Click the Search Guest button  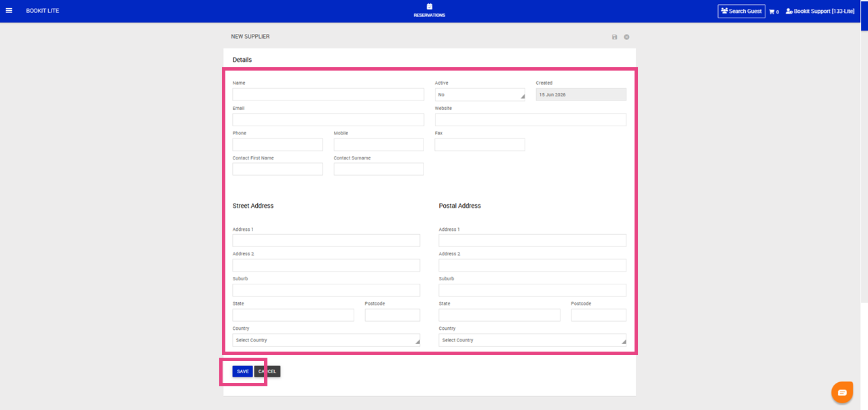click(x=741, y=12)
